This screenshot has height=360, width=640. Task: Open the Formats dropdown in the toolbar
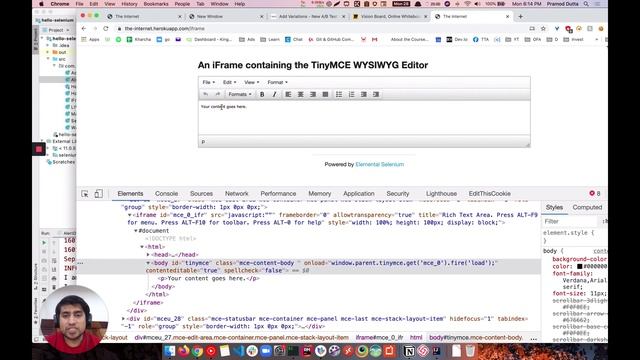[240, 94]
